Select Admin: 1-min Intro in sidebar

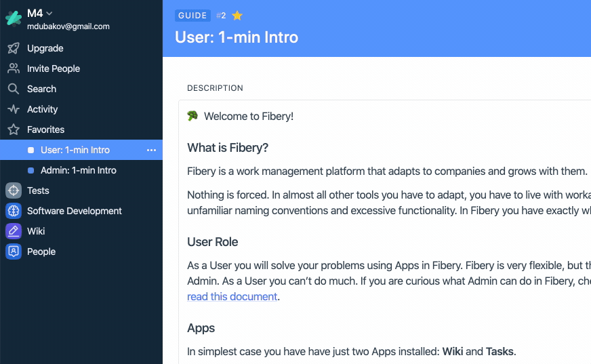(x=79, y=170)
